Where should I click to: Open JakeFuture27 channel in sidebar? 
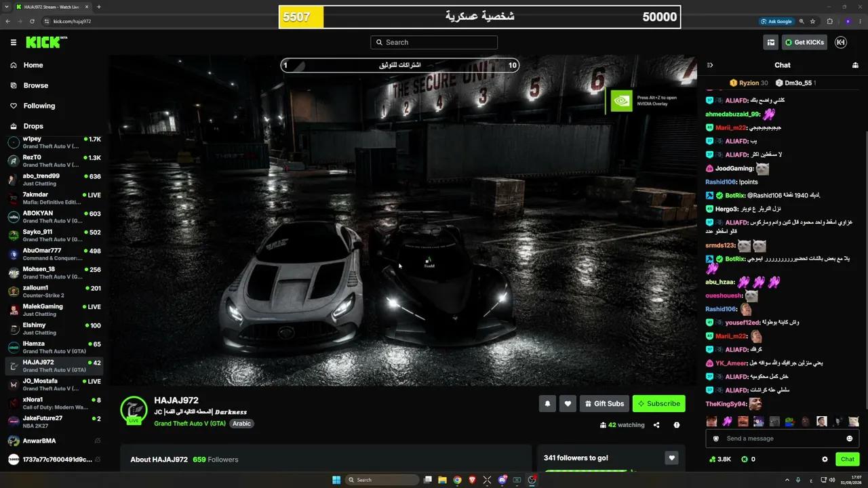pyautogui.click(x=54, y=422)
